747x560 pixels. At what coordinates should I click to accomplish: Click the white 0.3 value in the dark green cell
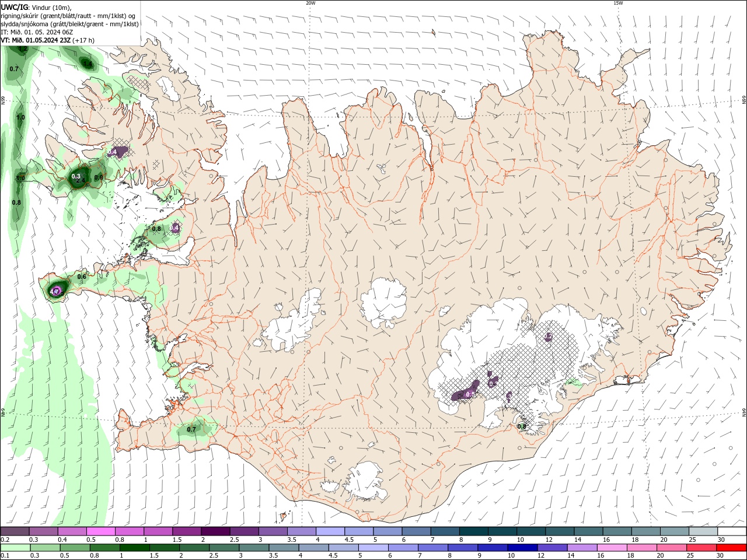[76, 176]
